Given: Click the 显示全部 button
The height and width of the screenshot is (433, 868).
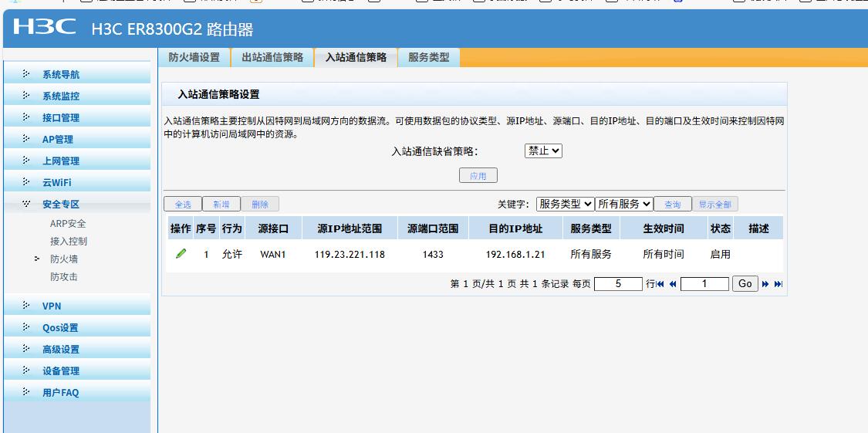Looking at the screenshot, I should pyautogui.click(x=715, y=204).
